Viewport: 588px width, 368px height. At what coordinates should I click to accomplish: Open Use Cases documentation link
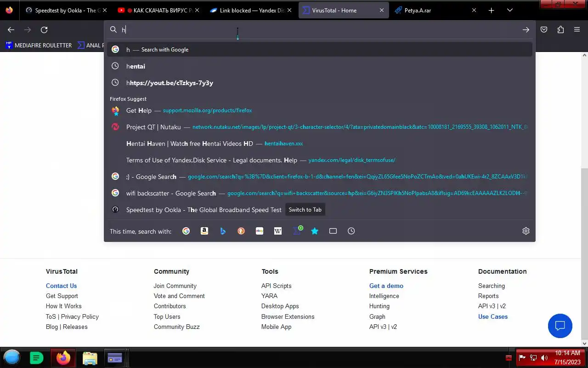[493, 316]
